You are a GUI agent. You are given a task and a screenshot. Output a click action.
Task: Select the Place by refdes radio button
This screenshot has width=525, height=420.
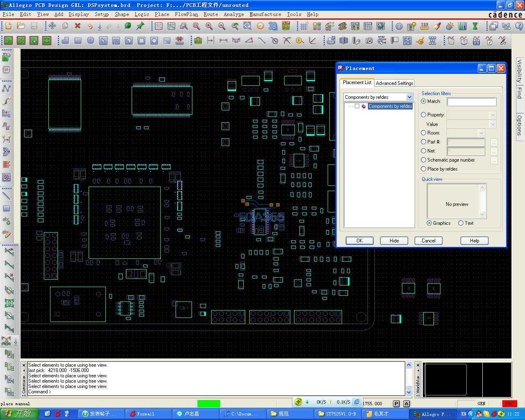[x=424, y=169]
